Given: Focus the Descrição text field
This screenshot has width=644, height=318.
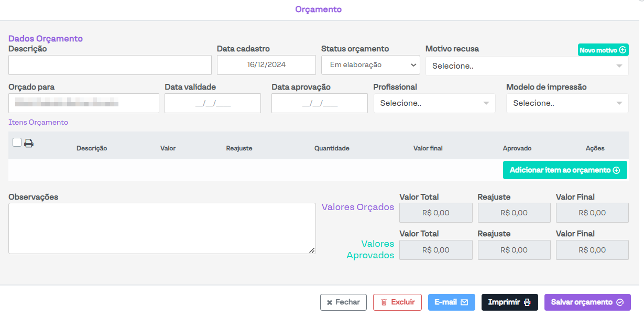Looking at the screenshot, I should coord(110,65).
